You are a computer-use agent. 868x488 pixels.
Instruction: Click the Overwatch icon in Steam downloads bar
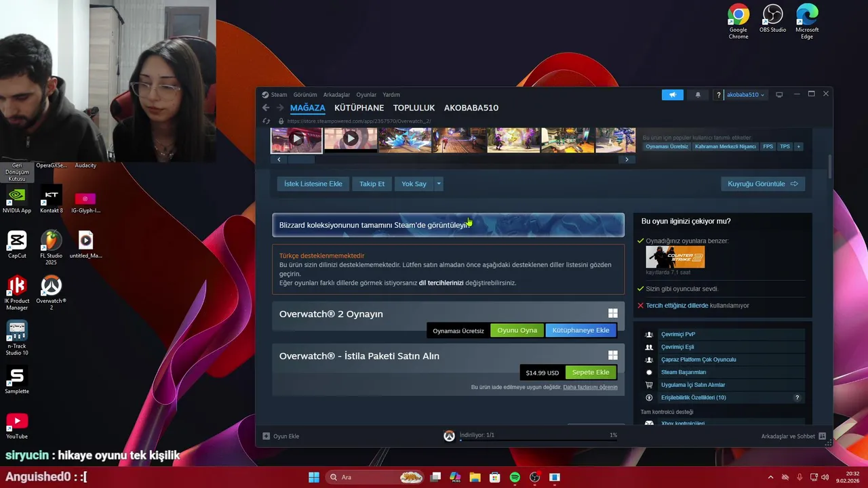(449, 436)
